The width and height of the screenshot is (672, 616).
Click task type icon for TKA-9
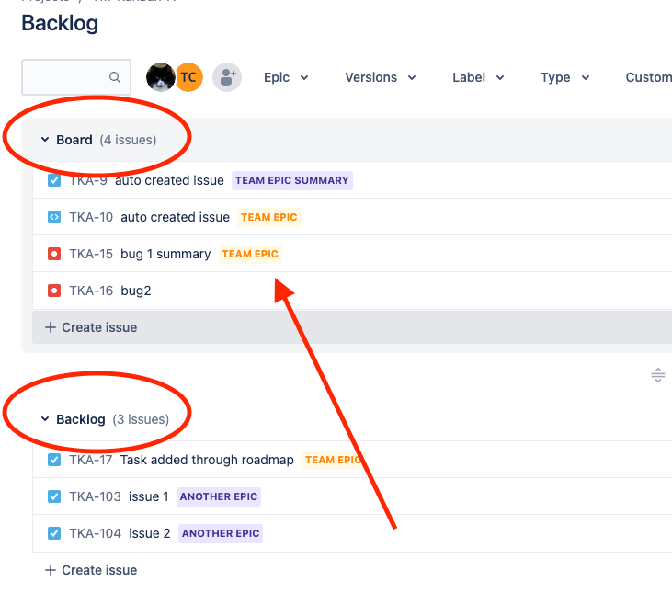point(54,180)
